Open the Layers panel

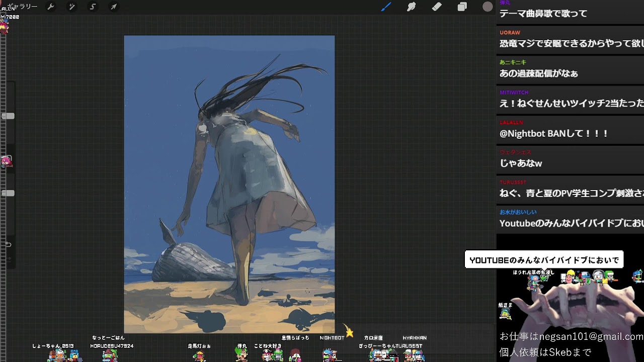click(x=462, y=7)
